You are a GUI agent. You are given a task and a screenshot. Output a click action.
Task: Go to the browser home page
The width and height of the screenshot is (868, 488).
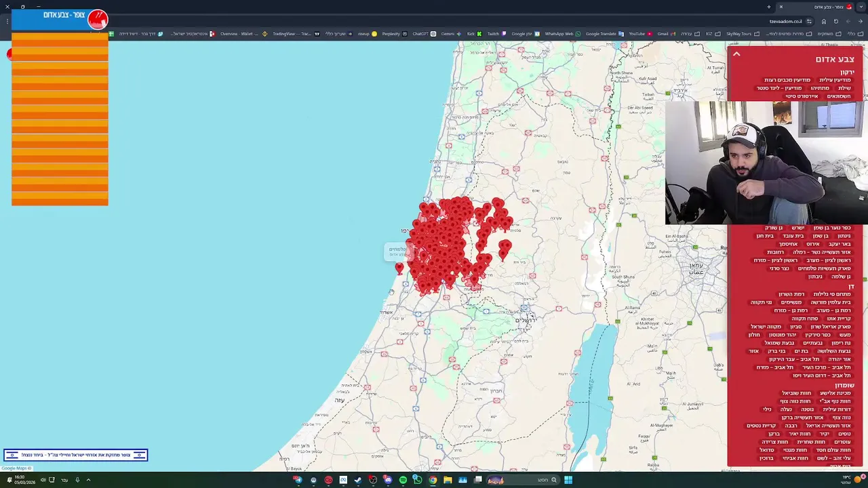pos(824,21)
